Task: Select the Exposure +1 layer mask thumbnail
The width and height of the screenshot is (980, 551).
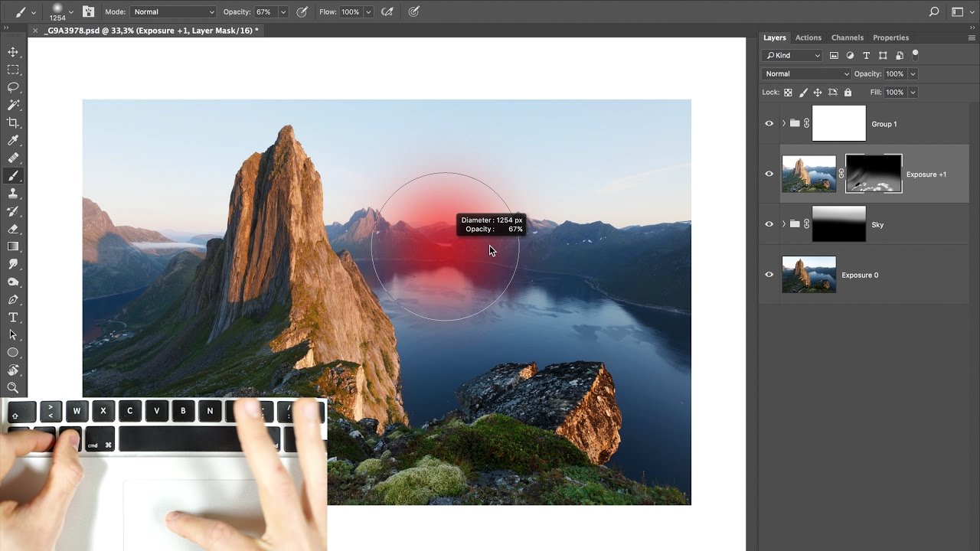Action: point(874,174)
